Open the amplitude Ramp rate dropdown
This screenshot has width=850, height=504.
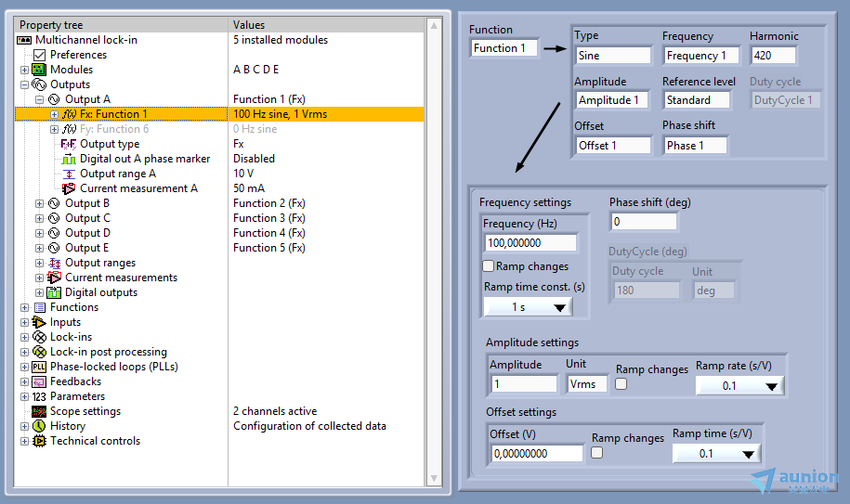[x=739, y=385]
